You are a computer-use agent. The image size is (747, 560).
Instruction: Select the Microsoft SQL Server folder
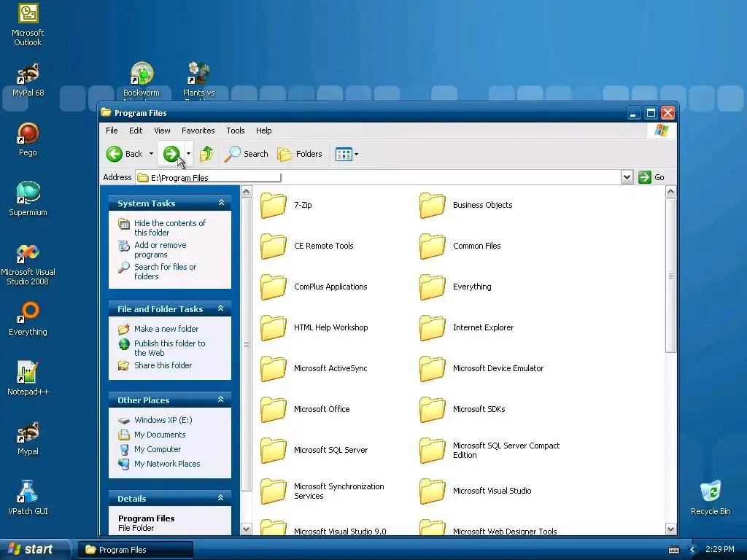(314, 450)
